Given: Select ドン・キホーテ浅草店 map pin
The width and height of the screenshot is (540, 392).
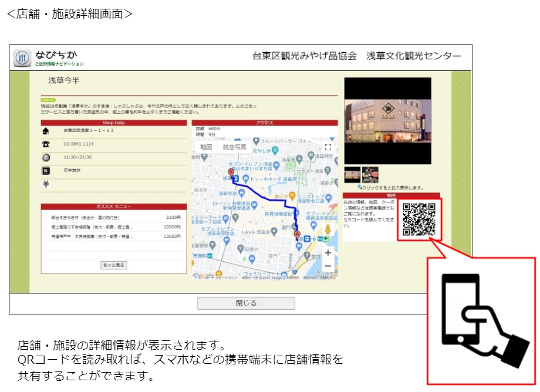Looking at the screenshot, I should [x=245, y=179].
